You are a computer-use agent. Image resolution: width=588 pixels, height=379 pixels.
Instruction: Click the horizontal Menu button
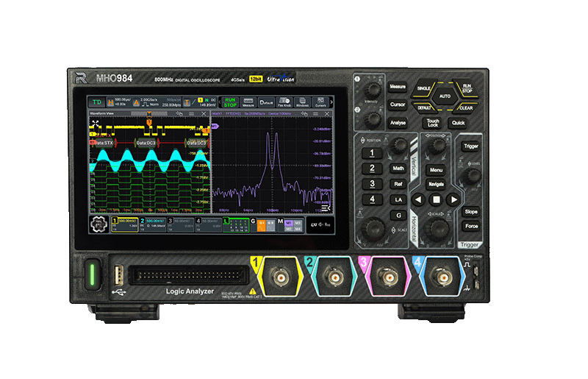point(436,170)
